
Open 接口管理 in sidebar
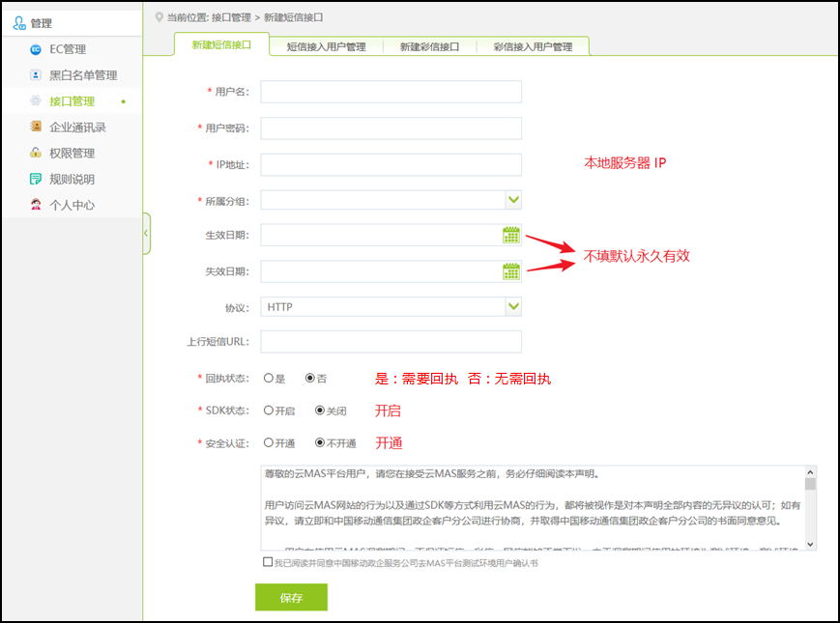pos(72,101)
